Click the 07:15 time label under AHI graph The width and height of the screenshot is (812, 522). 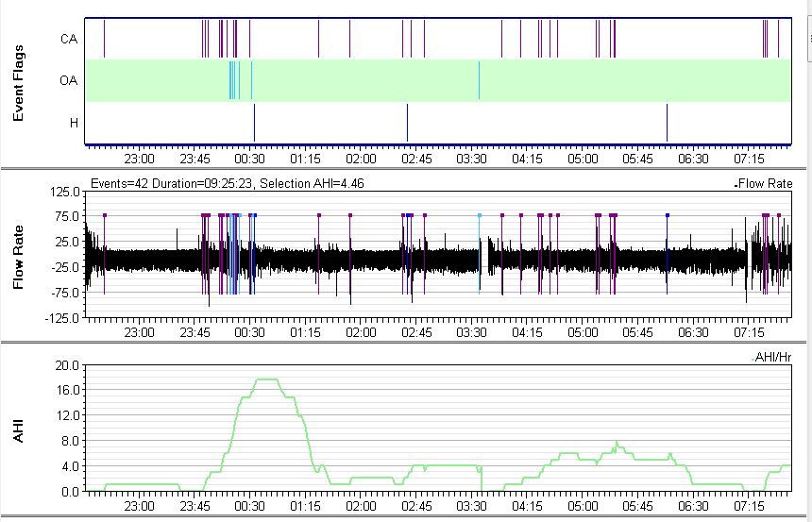749,506
